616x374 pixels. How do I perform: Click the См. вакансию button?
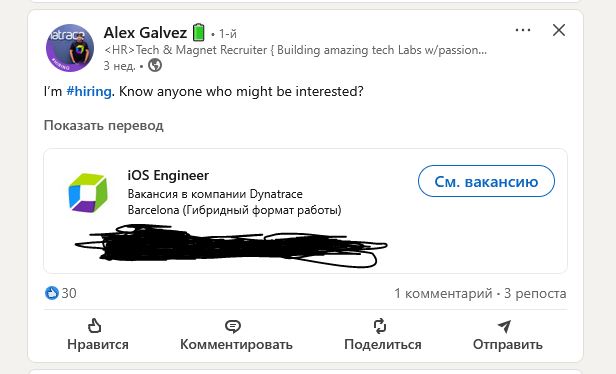coord(486,181)
